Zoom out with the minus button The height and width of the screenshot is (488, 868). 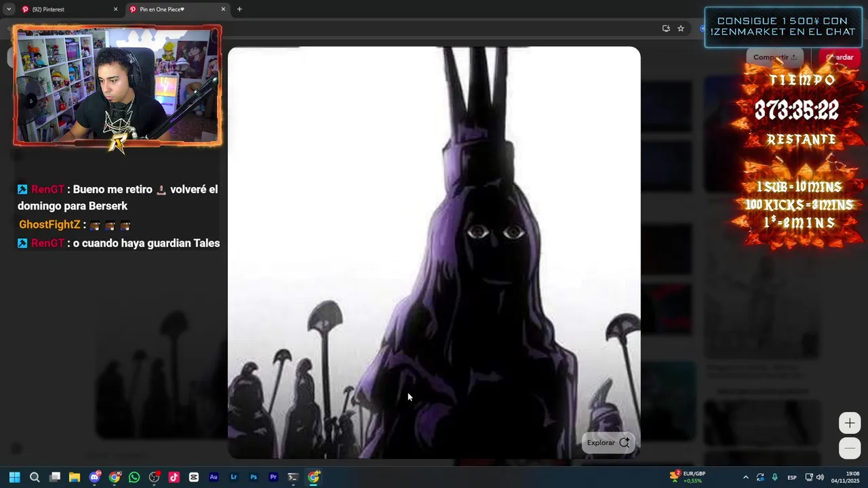click(850, 448)
